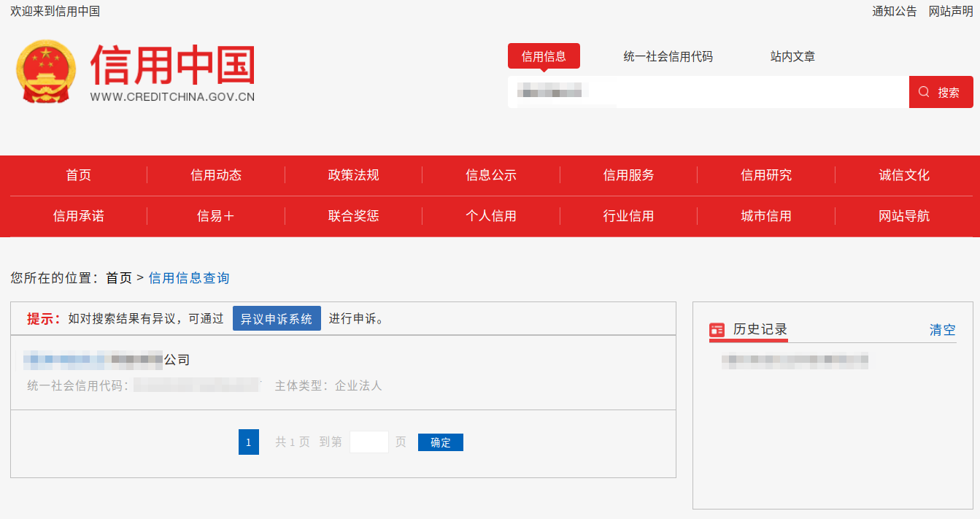Screen dimensions: 980x519
Task: Open 信用承诺 navigation item
Action: pyautogui.click(x=78, y=216)
